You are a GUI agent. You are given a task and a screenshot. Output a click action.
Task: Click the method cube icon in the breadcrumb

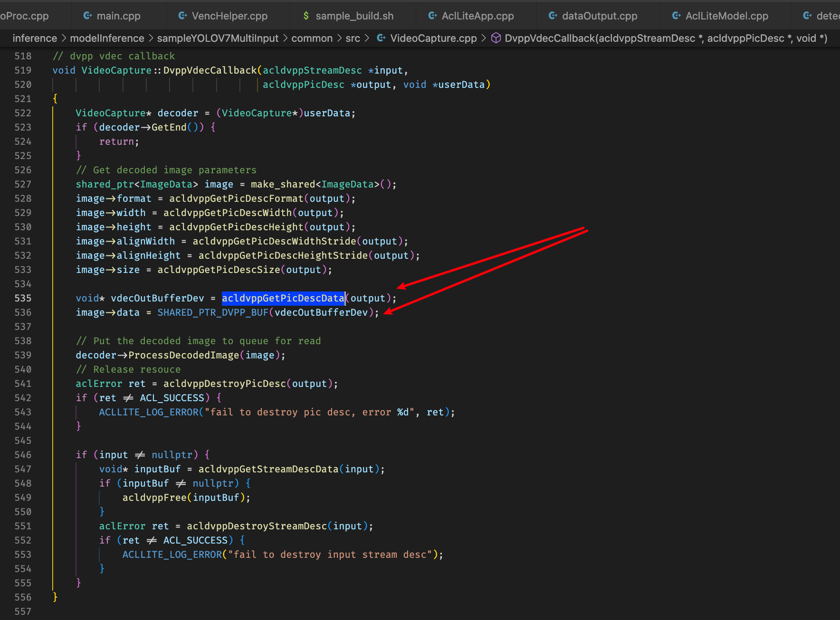point(496,38)
